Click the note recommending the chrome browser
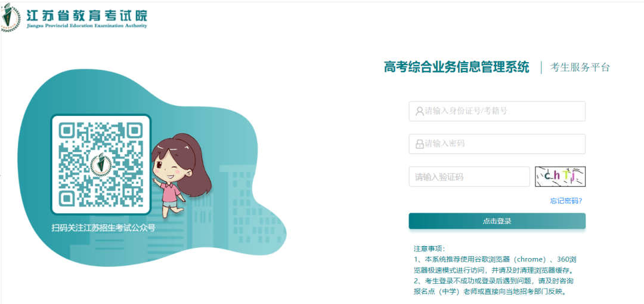644x304 pixels. point(497,265)
